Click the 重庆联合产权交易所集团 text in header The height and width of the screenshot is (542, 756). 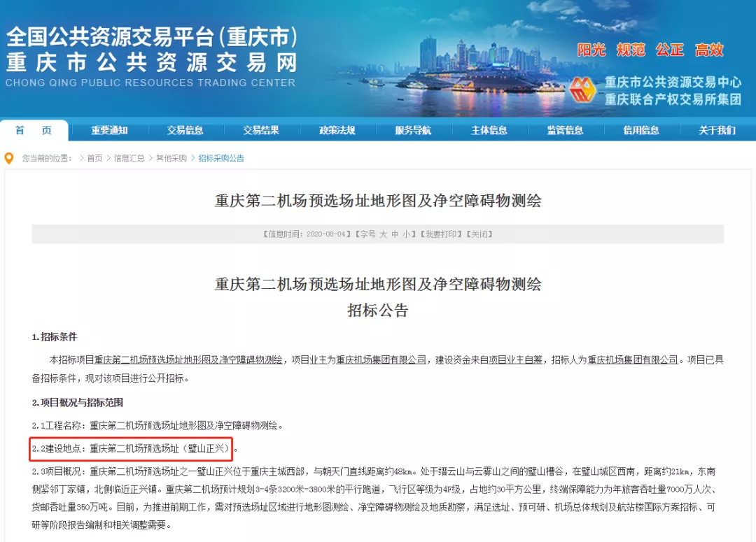673,99
